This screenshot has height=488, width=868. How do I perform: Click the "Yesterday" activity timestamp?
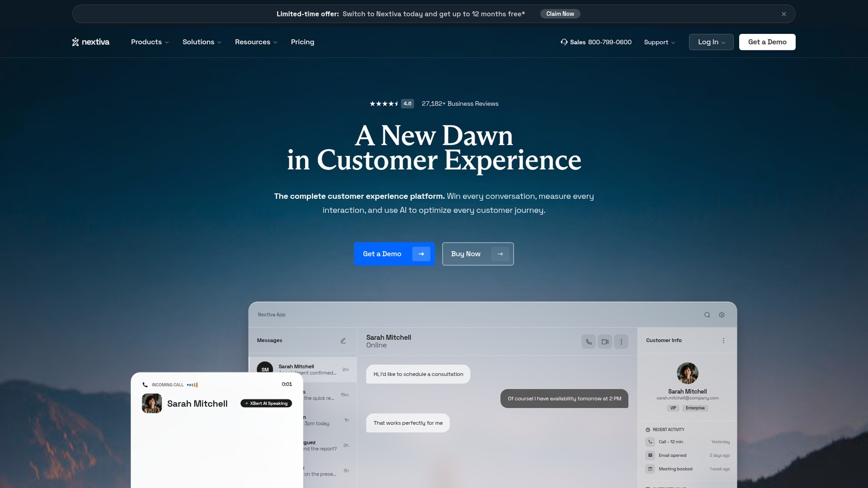(x=721, y=442)
